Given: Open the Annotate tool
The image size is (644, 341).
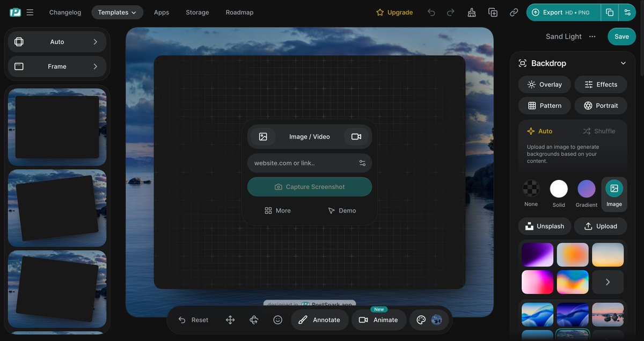Looking at the screenshot, I should [x=320, y=320].
